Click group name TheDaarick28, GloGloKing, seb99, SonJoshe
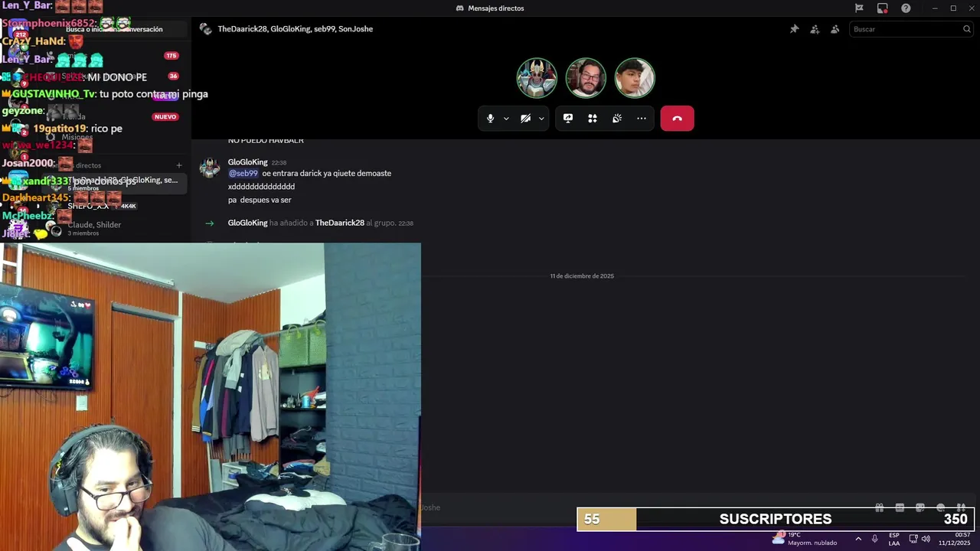 296,29
